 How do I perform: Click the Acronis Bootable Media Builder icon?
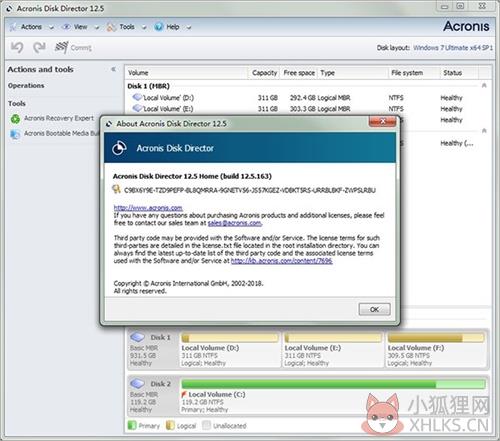[x=15, y=134]
